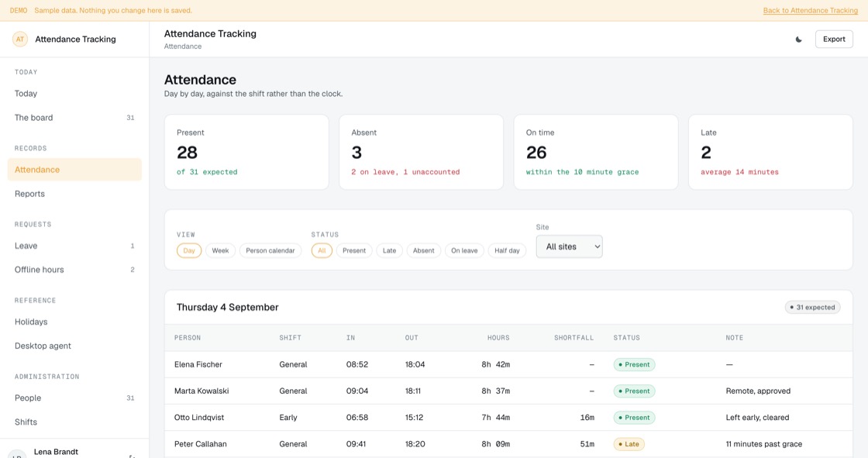Click the SHIFT column header
Image resolution: width=868 pixels, height=458 pixels.
(x=290, y=338)
